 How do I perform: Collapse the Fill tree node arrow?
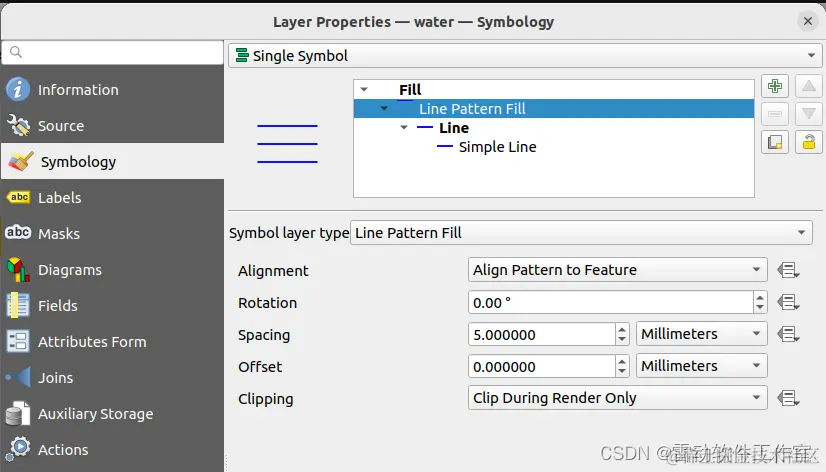[x=364, y=90]
